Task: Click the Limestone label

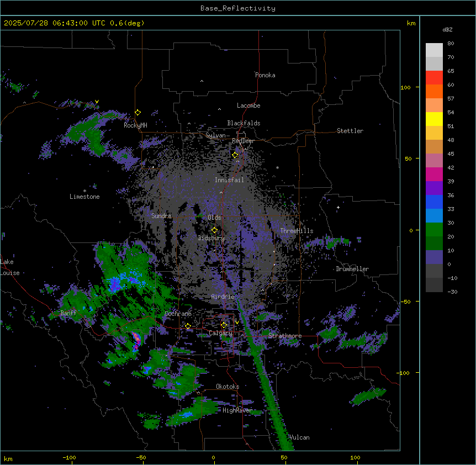Action: (x=84, y=197)
